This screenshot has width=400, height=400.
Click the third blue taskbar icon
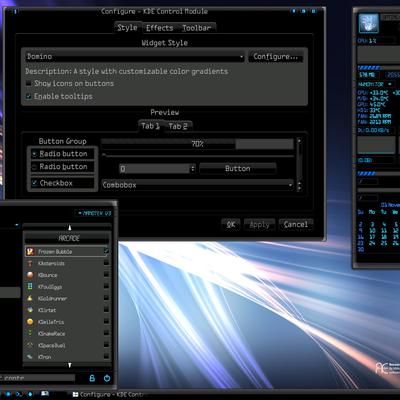30,394
